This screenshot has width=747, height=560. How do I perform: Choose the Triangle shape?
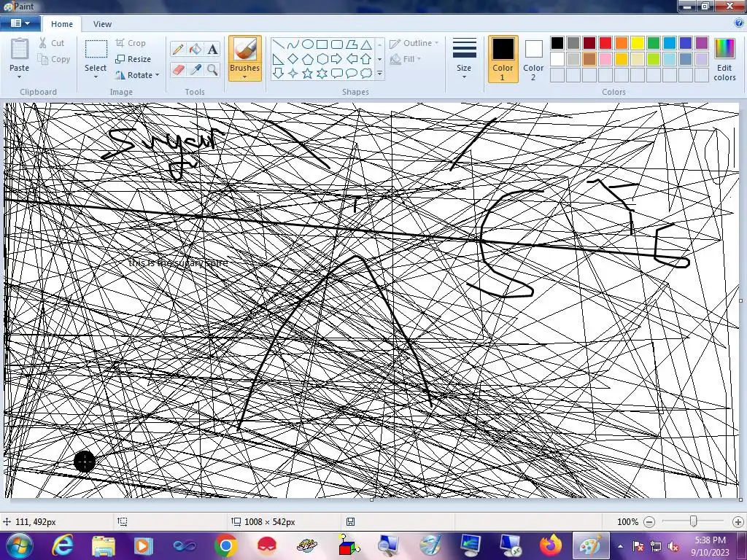[366, 44]
